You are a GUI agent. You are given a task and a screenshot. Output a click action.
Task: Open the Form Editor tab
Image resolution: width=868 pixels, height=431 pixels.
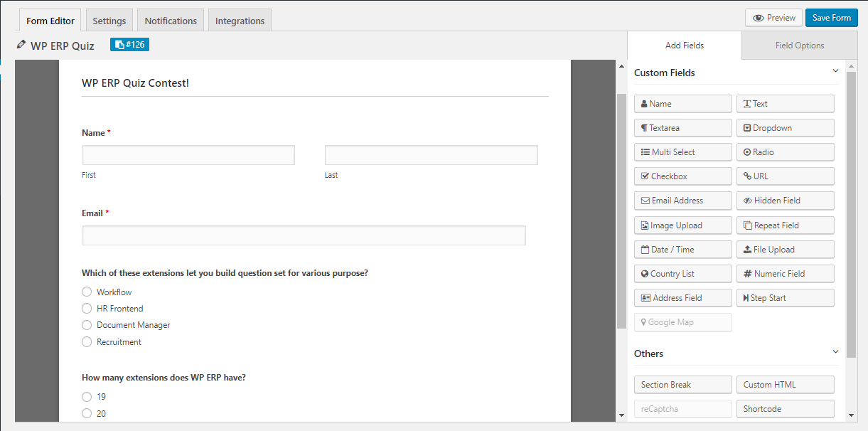(50, 21)
